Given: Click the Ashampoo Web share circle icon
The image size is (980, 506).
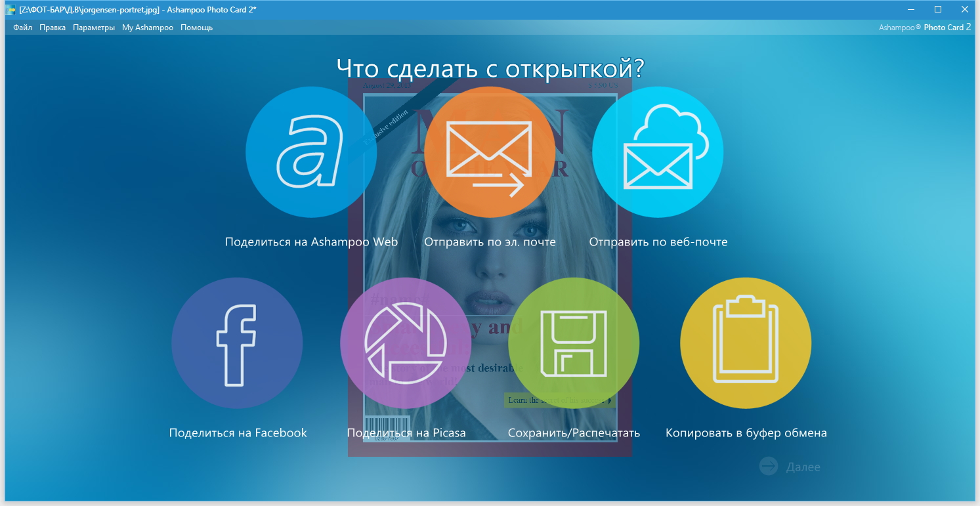Looking at the screenshot, I should point(311,152).
